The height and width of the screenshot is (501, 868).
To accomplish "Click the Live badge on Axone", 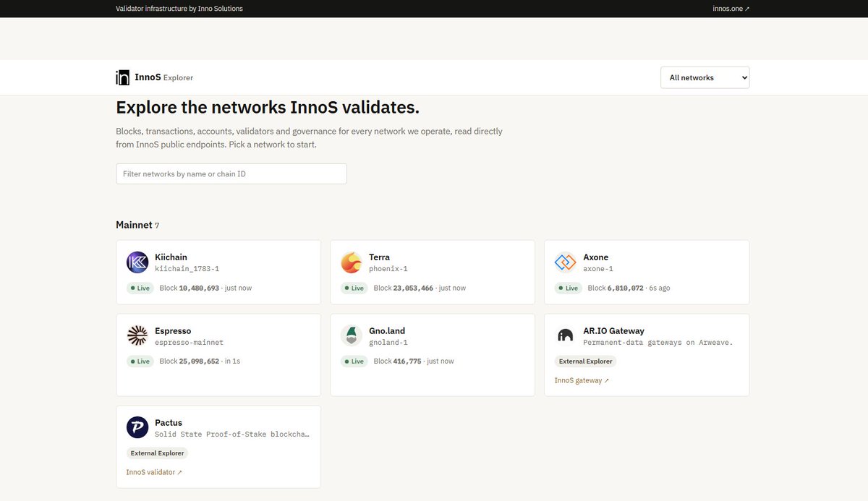I will tap(568, 288).
